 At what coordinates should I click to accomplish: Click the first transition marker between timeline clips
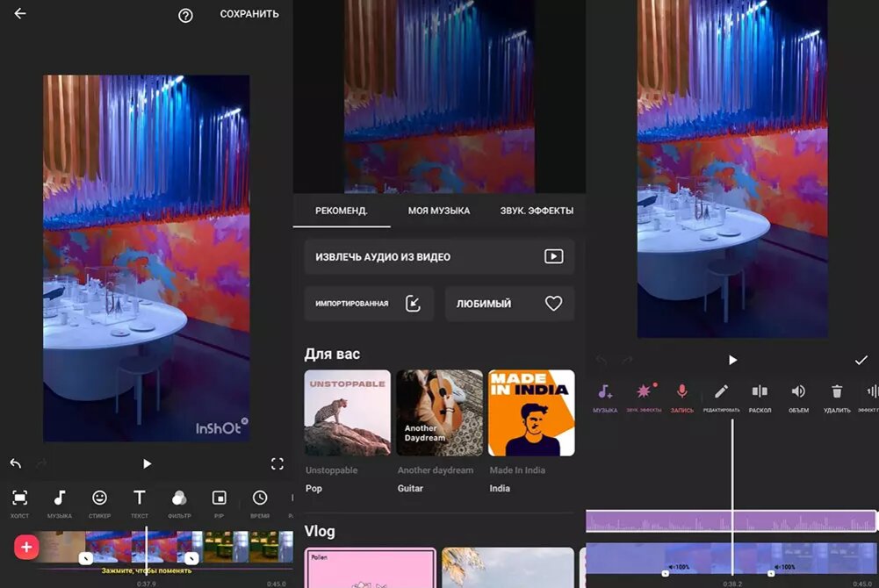(x=86, y=558)
